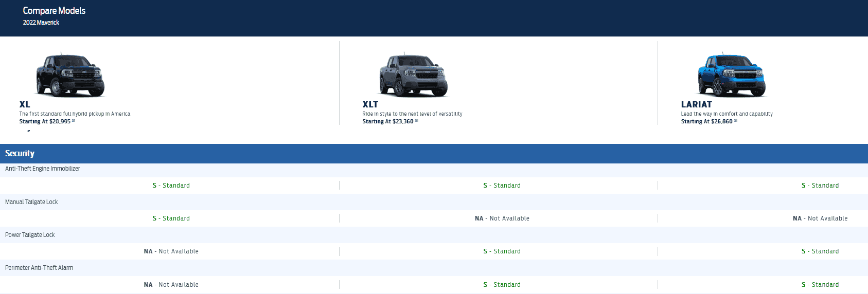Collapse the Security section header
Image resolution: width=868 pixels, height=294 pixels.
(x=434, y=154)
